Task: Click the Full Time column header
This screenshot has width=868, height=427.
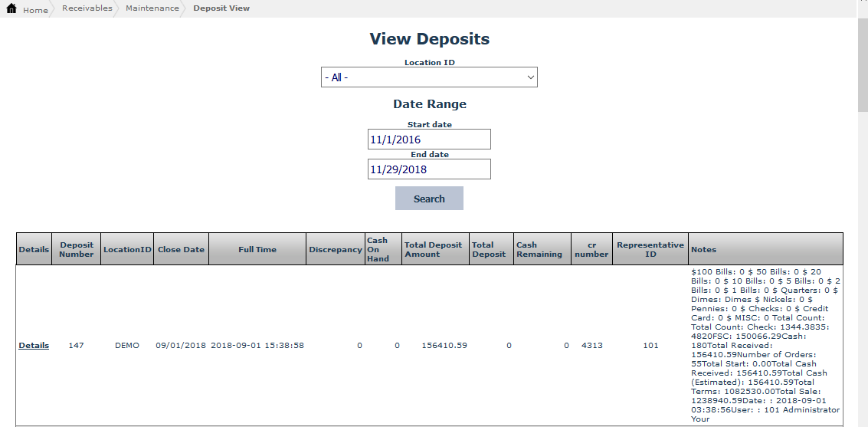Action: (x=257, y=249)
